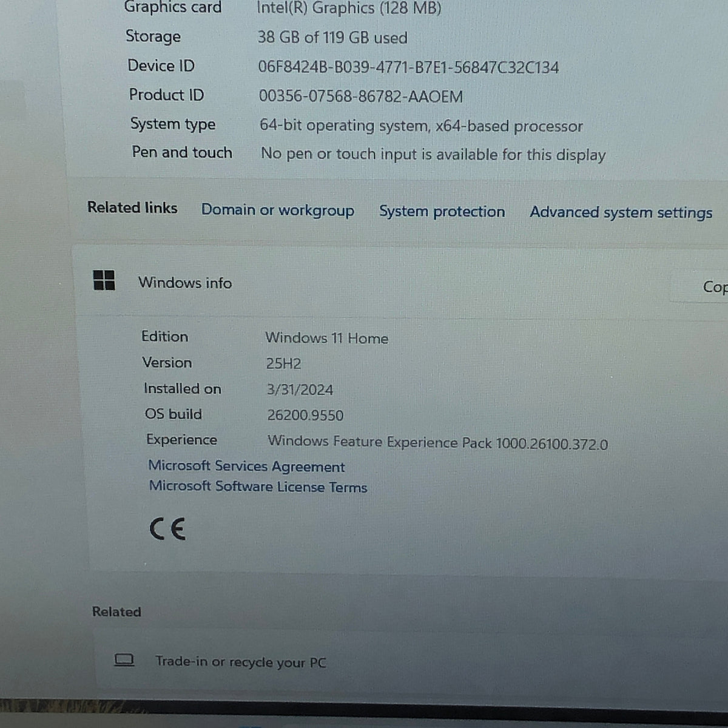
Task: Click the Edition value Windows 11 Home
Action: point(326,338)
